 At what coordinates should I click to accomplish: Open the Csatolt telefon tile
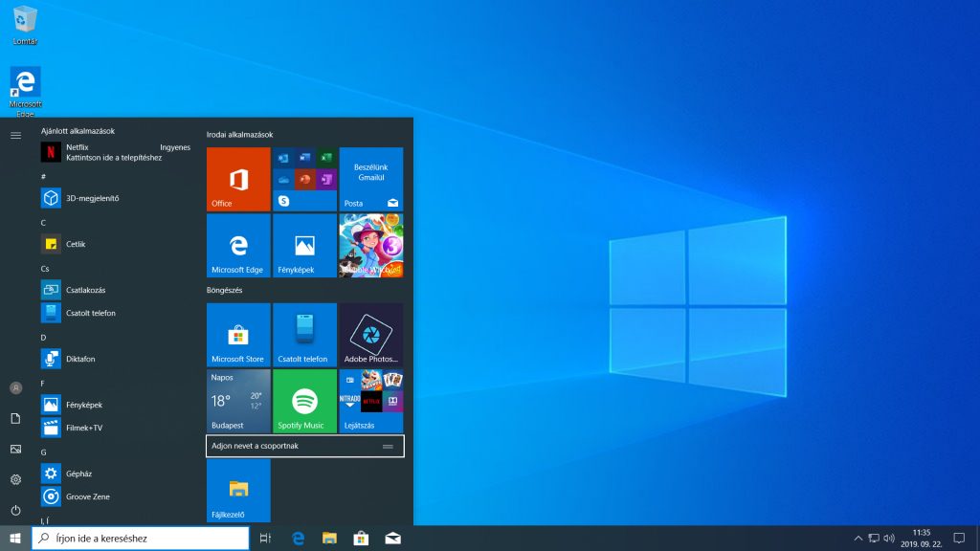[304, 335]
